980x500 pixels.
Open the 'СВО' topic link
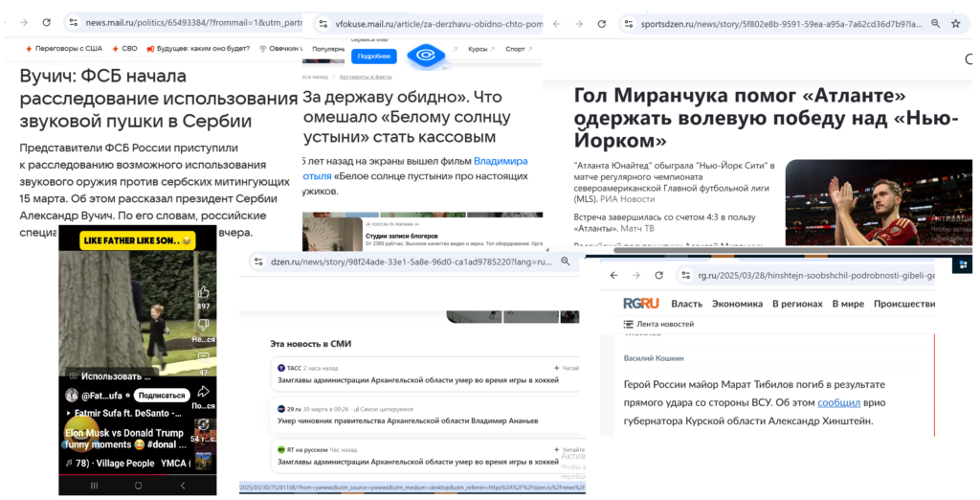124,48
